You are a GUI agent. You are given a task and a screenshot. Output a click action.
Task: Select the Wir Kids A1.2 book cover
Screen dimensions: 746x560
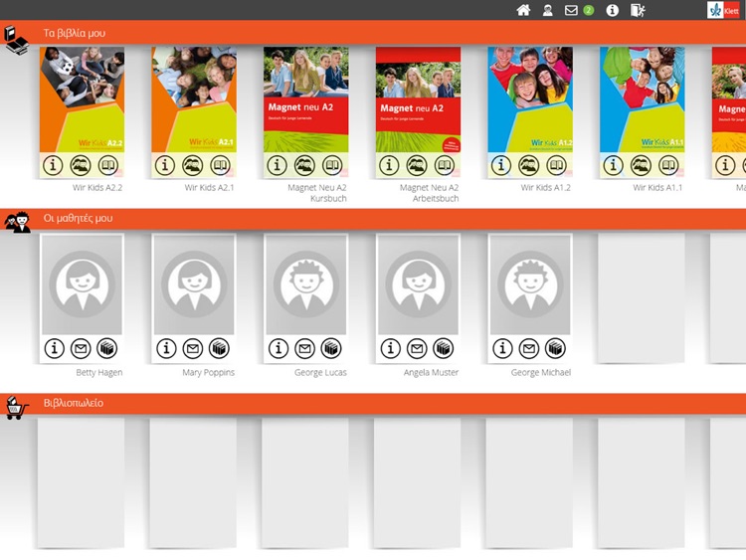coord(530,99)
